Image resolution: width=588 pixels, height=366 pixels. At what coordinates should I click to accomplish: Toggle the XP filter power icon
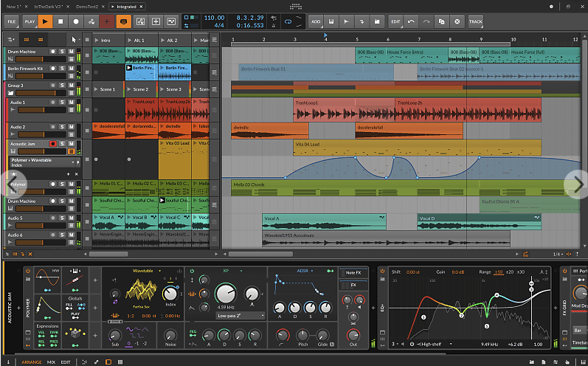tap(193, 271)
